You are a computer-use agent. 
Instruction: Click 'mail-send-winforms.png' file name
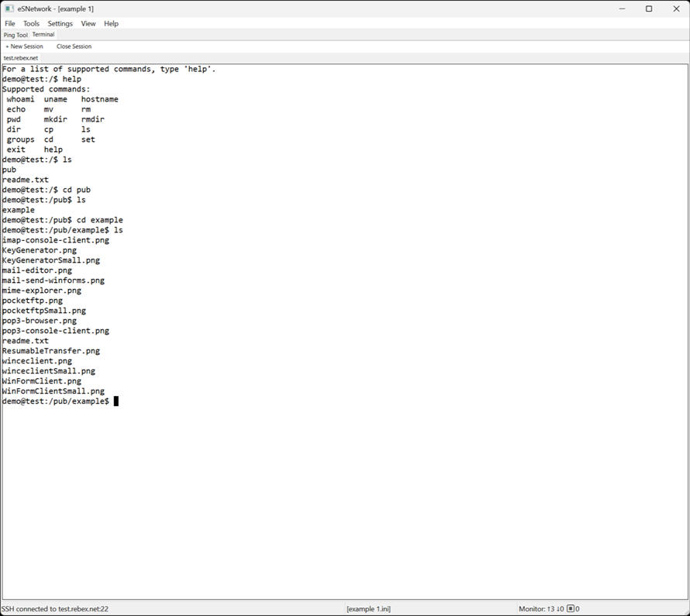[x=53, y=280]
